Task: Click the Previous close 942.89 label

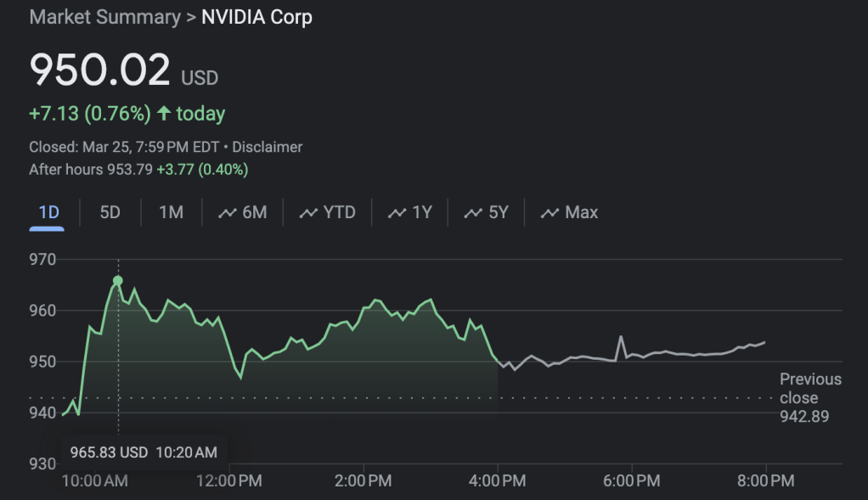Action: pos(809,397)
